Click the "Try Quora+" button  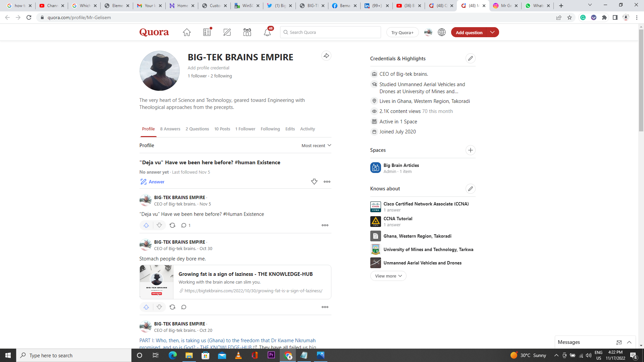(402, 32)
